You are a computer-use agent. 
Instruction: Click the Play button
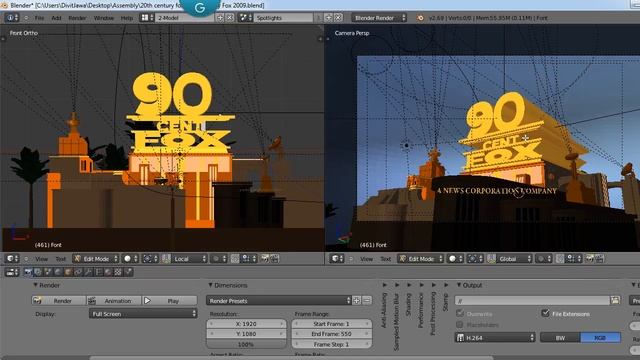point(169,300)
